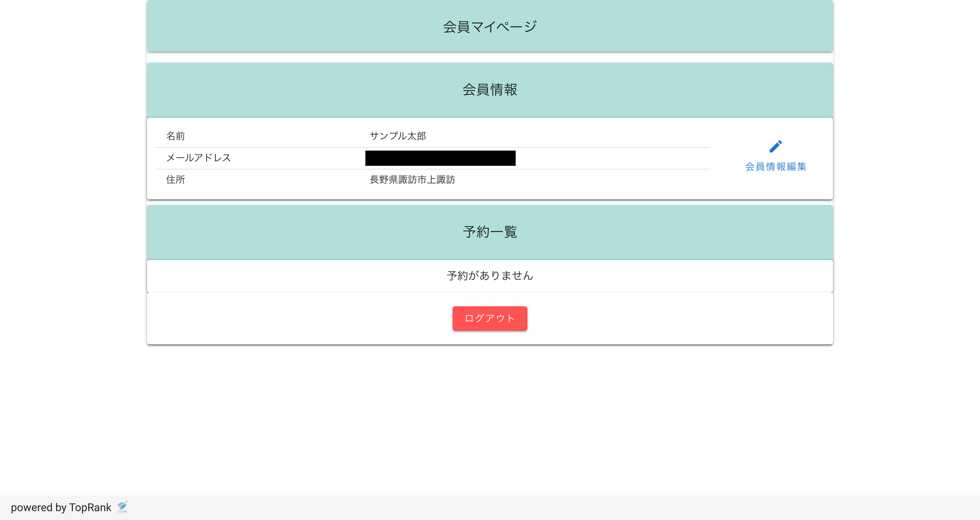
Task: Select the name value サンプル太郎
Action: point(398,136)
